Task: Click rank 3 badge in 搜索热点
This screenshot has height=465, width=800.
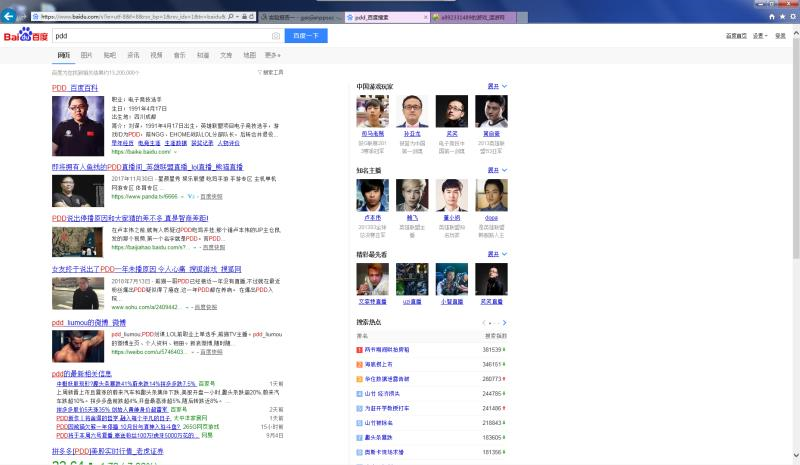Action: click(359, 379)
